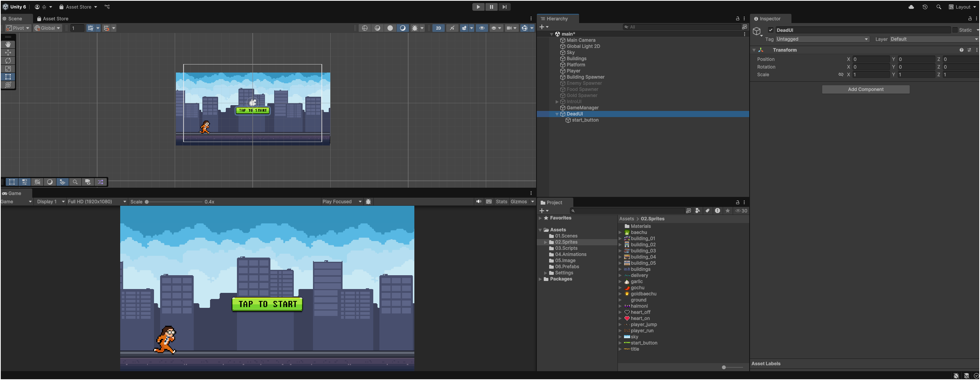Click the Search overlay icon
This screenshot has height=380, width=980.
coord(75,182)
